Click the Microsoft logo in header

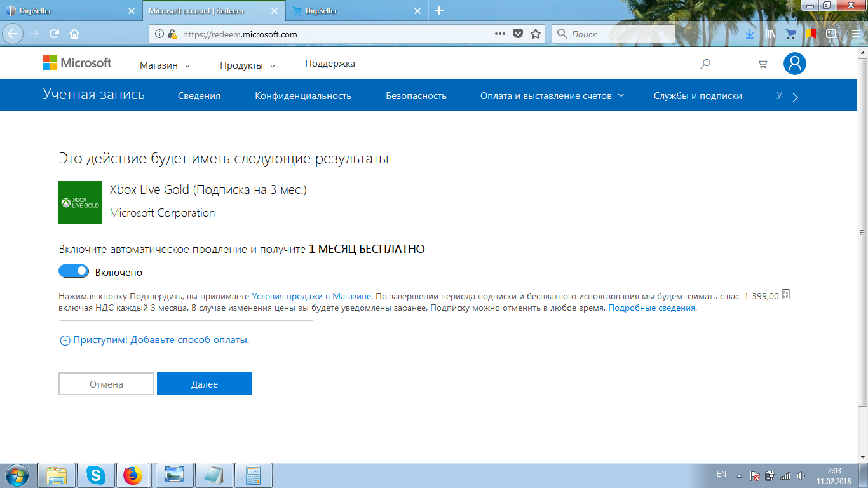77,63
